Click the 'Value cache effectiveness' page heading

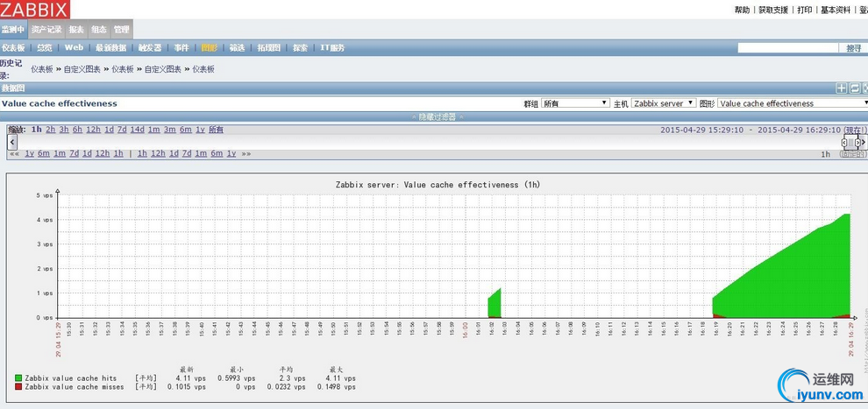click(x=60, y=103)
